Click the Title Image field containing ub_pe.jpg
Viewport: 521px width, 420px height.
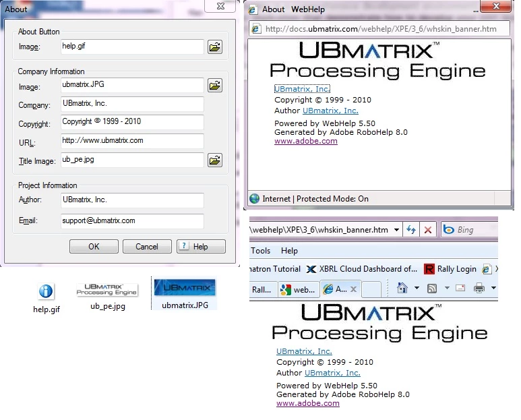tap(132, 160)
